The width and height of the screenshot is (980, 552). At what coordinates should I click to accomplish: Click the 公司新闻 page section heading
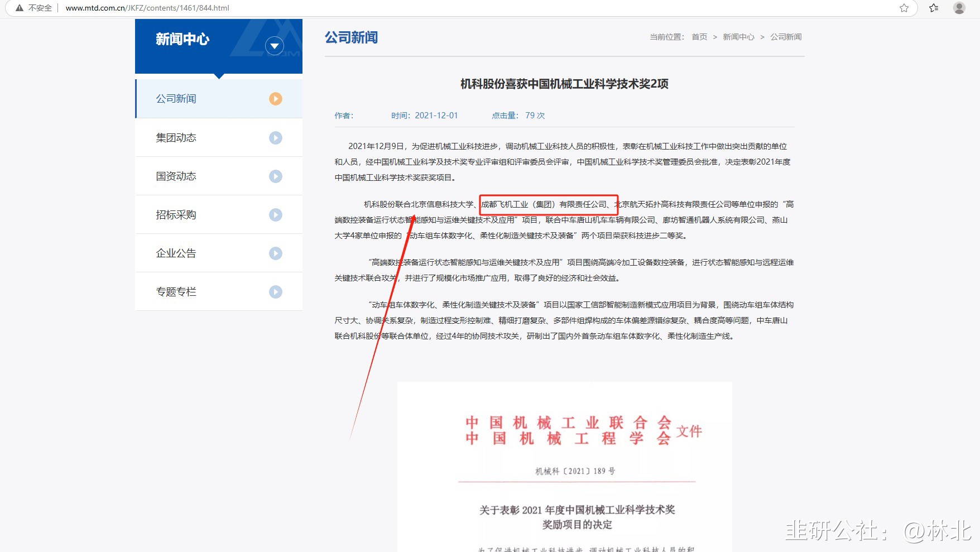click(352, 37)
